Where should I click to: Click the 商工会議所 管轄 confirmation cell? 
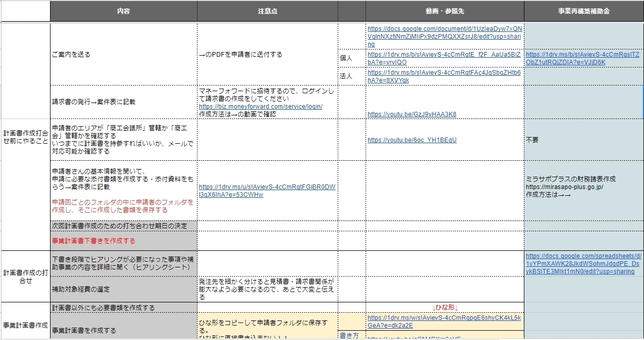(x=124, y=140)
